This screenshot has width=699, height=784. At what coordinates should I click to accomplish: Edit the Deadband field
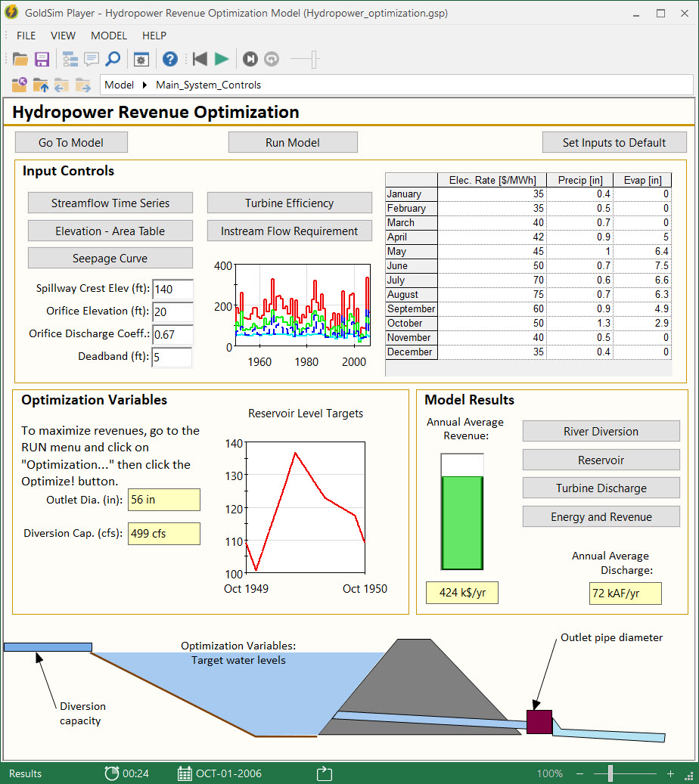172,357
